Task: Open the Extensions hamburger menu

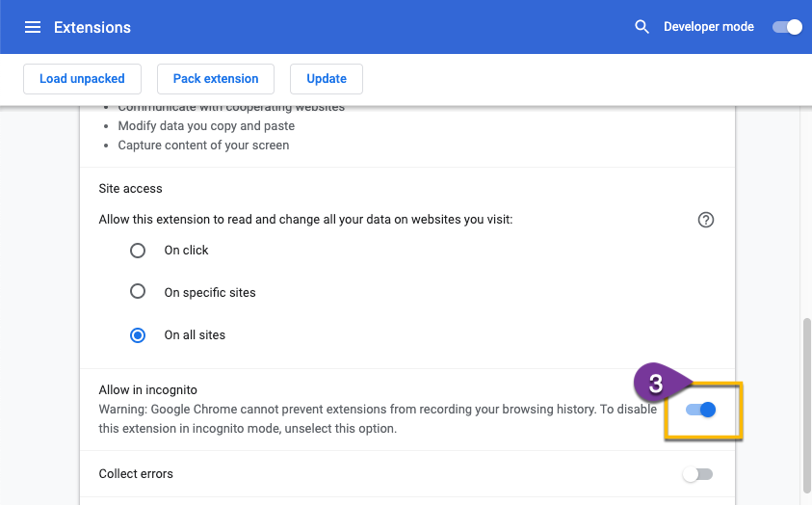Action: pos(33,27)
